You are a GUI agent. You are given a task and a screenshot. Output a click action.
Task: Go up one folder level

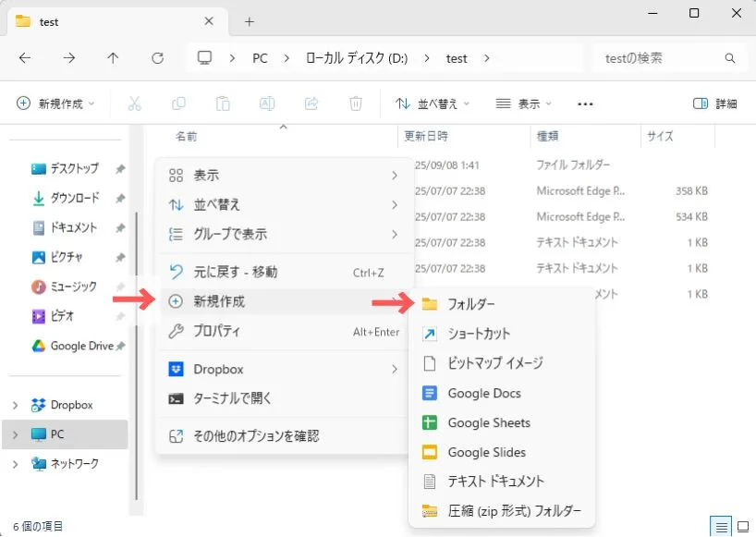113,58
